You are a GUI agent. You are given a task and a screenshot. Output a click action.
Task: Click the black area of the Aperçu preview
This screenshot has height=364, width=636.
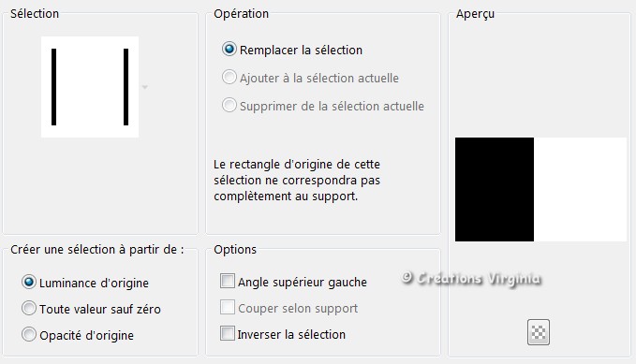(495, 189)
